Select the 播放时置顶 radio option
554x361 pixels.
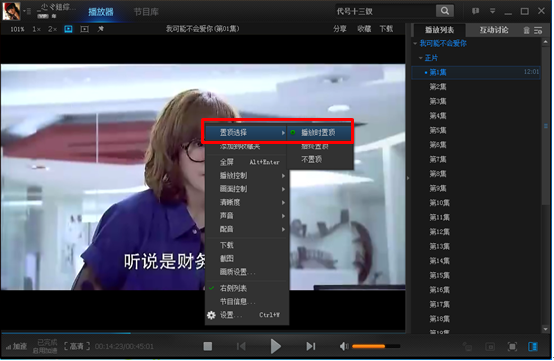pyautogui.click(x=318, y=133)
